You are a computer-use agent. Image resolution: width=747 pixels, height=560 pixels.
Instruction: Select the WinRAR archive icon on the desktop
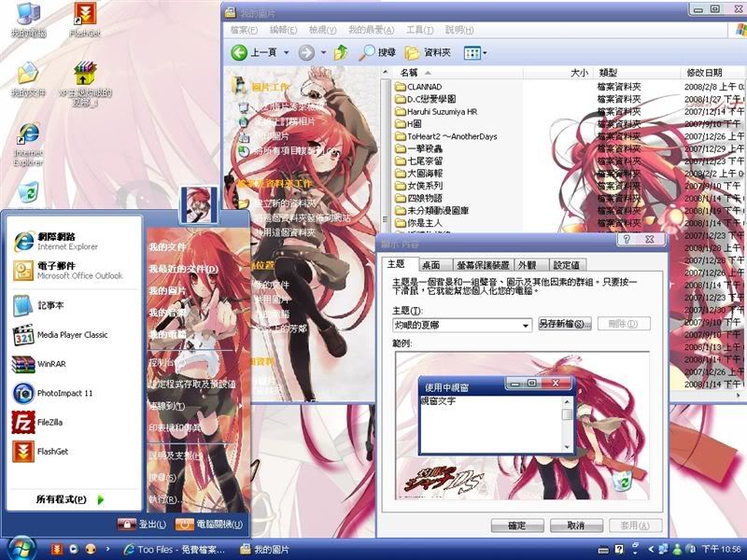pos(85,84)
